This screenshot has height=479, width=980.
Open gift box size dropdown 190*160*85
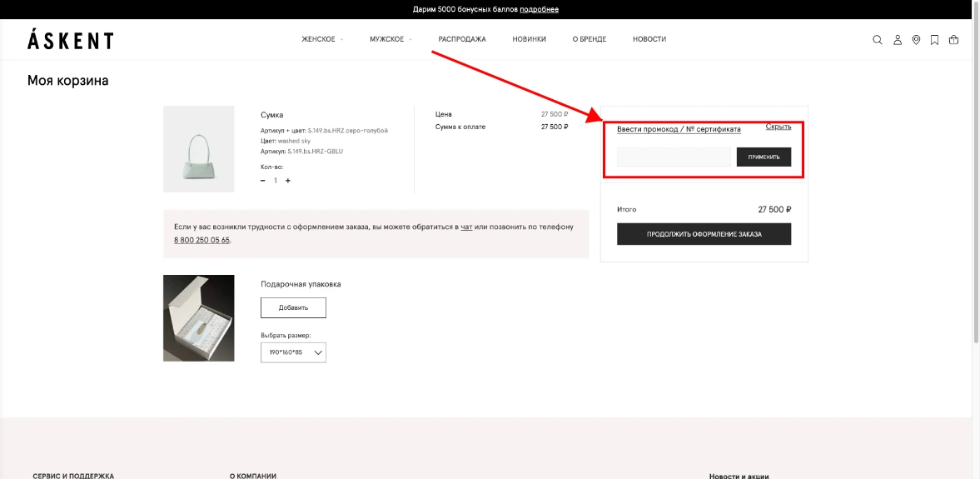coord(293,352)
